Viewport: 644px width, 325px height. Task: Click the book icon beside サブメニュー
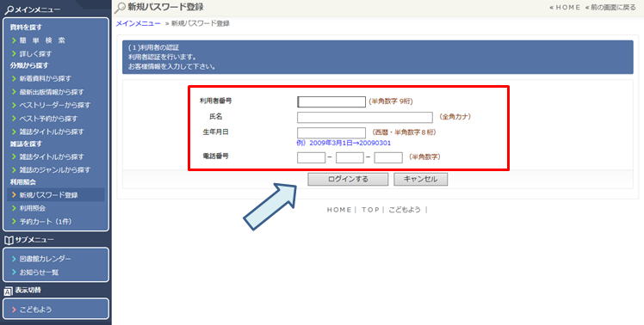coord(9,240)
